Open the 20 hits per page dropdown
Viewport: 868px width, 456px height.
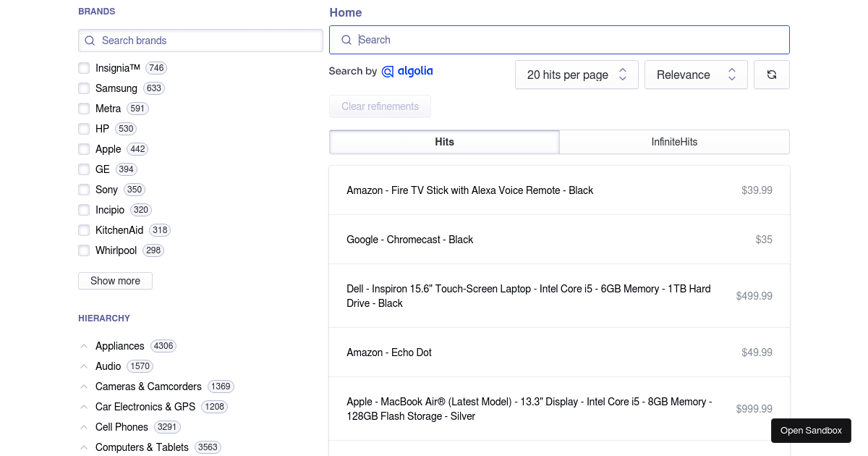[576, 75]
